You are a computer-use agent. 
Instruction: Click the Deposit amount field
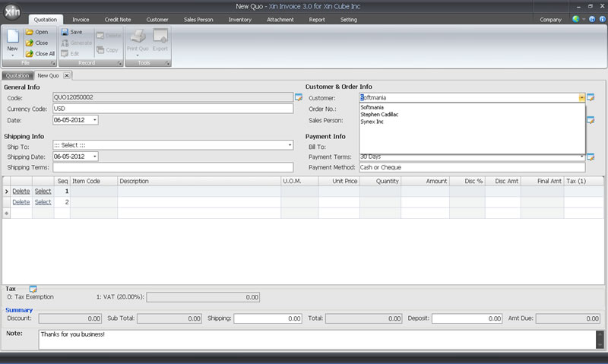(x=467, y=318)
